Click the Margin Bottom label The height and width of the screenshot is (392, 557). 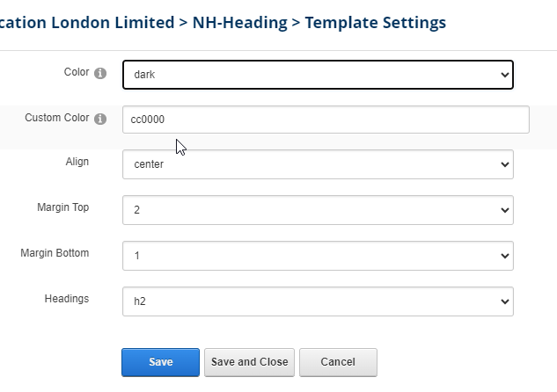coord(55,253)
